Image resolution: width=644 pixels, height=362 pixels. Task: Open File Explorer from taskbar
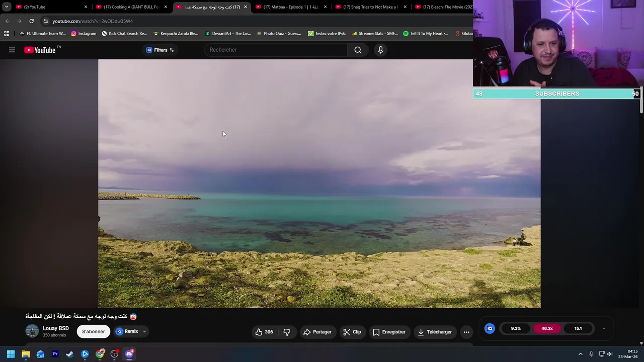click(x=26, y=354)
